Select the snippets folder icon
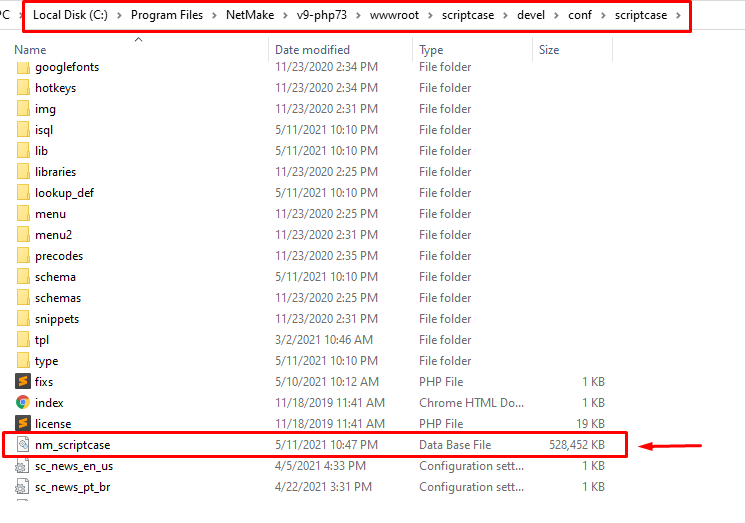The height and width of the screenshot is (523, 745). pos(23,319)
